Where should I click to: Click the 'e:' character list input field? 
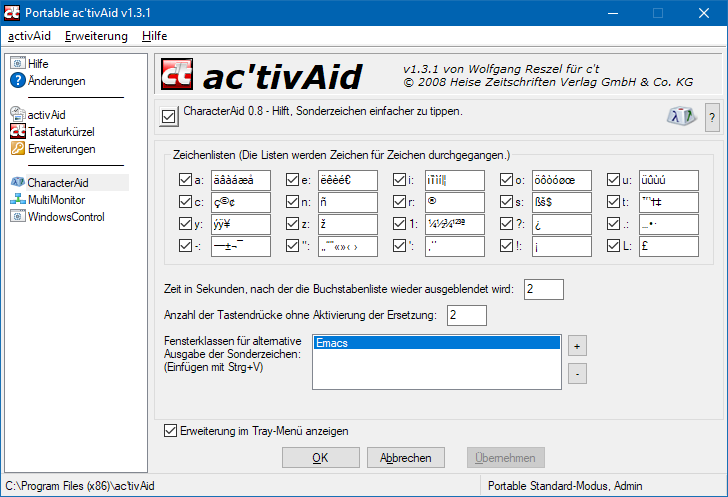coord(348,180)
